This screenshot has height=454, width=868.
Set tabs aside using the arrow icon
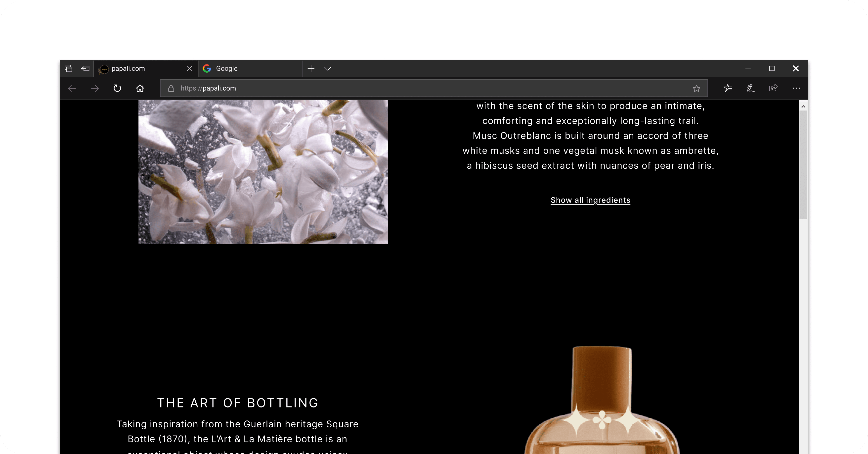(85, 68)
